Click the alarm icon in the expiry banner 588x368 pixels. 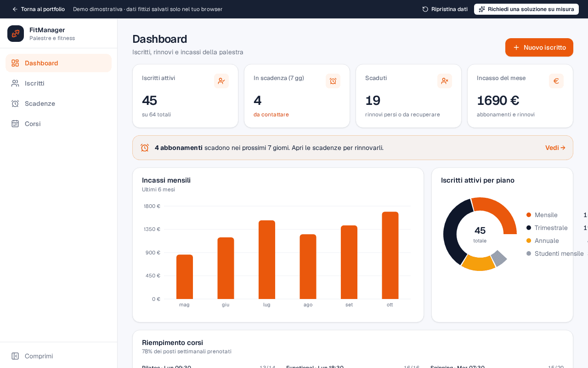pos(145,148)
